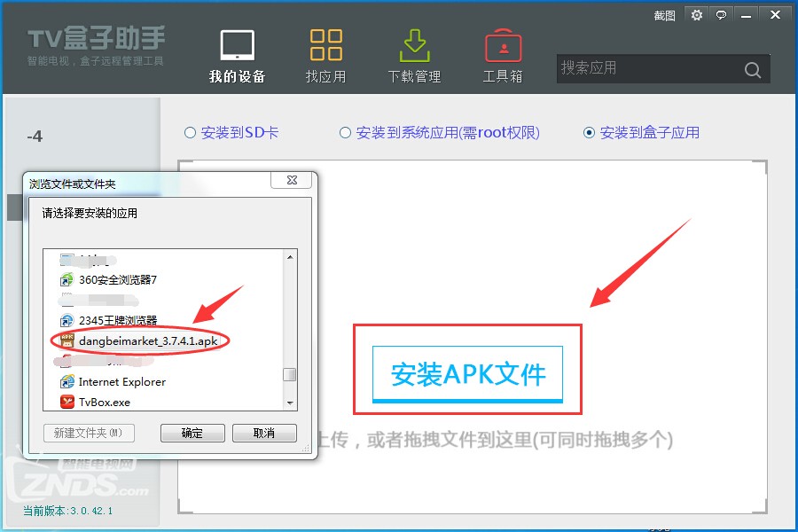Select 安装到盒子应用 radio option
Image resolution: width=798 pixels, height=532 pixels.
(590, 131)
